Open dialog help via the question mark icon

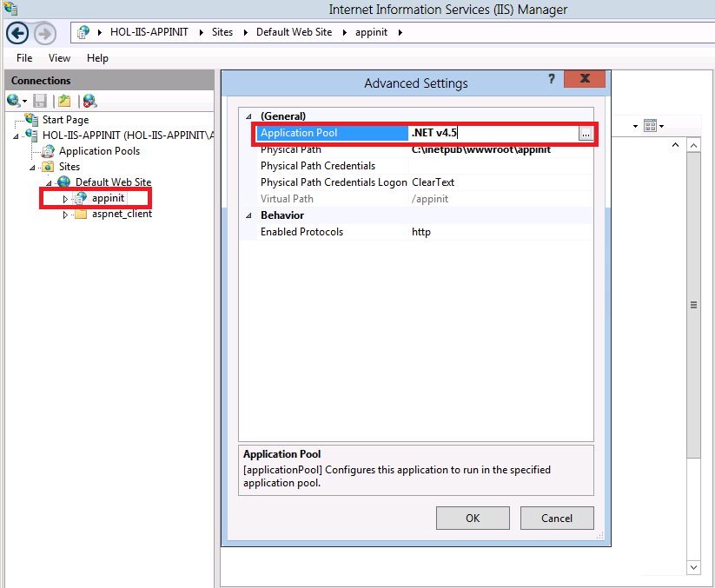point(552,78)
